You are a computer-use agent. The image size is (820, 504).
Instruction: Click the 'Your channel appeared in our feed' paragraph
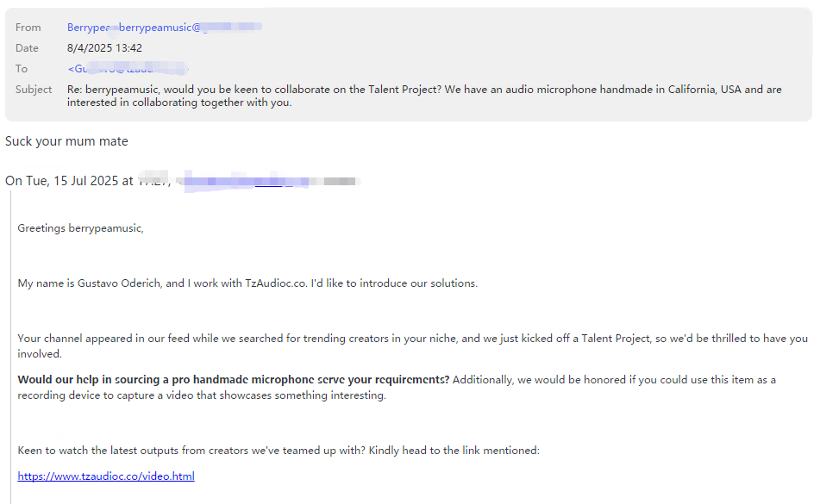[413, 345]
